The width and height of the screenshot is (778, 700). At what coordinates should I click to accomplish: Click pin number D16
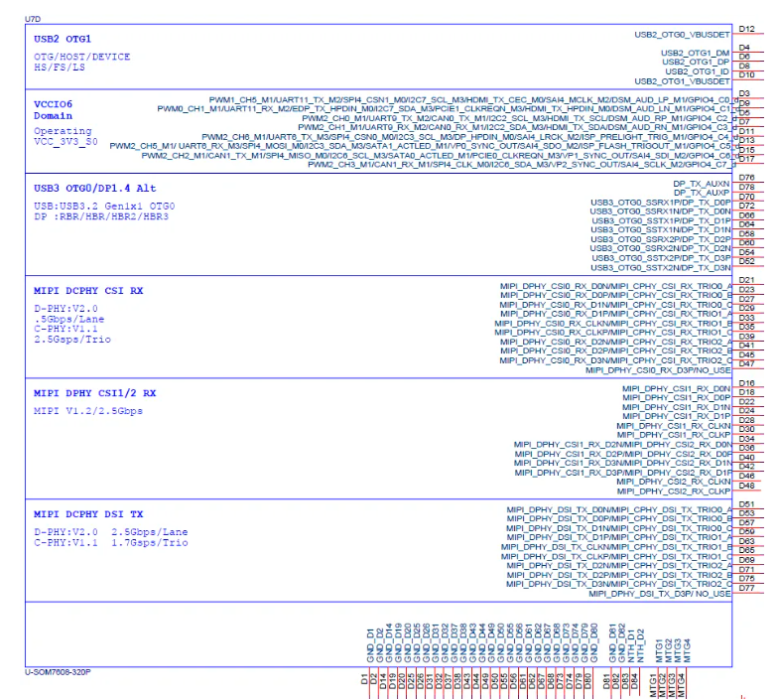(x=746, y=383)
